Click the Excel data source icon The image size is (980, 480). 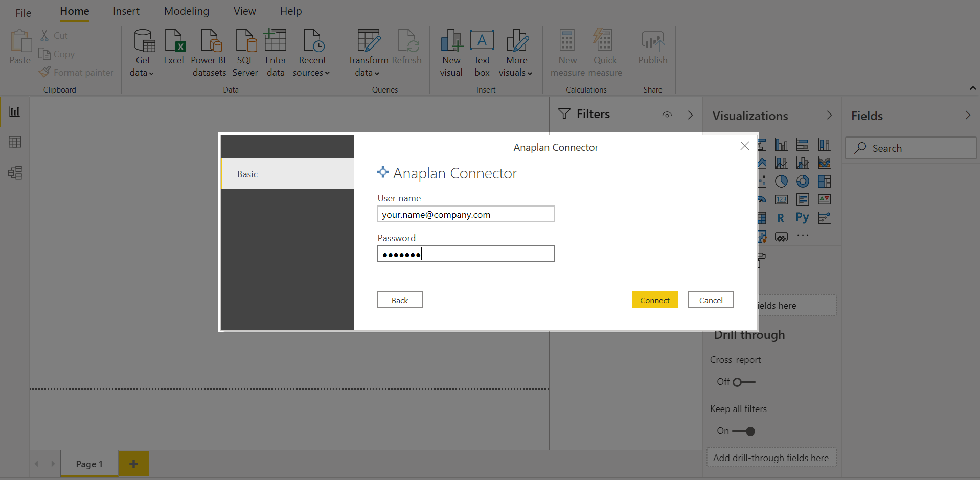[x=174, y=40]
